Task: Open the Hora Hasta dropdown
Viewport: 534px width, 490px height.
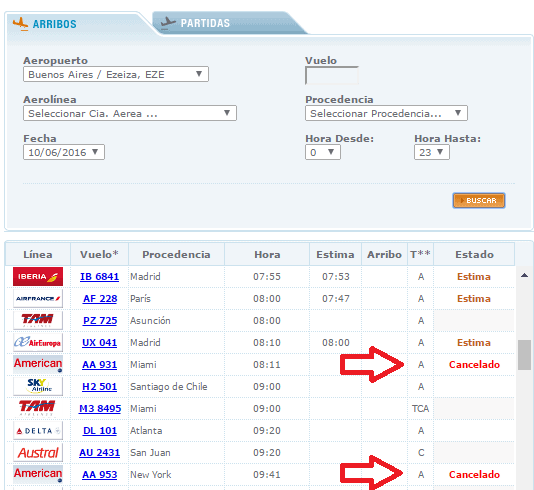Action: click(x=431, y=152)
